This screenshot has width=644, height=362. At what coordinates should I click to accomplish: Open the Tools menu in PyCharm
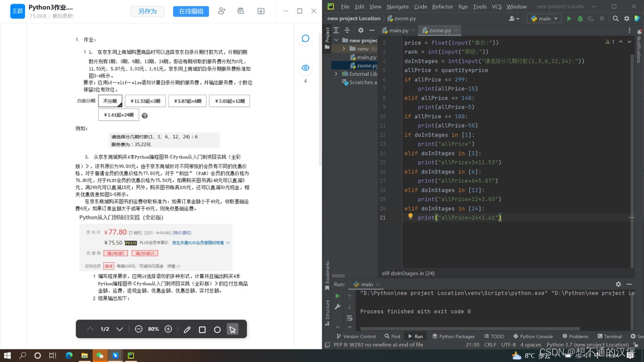coord(480,7)
